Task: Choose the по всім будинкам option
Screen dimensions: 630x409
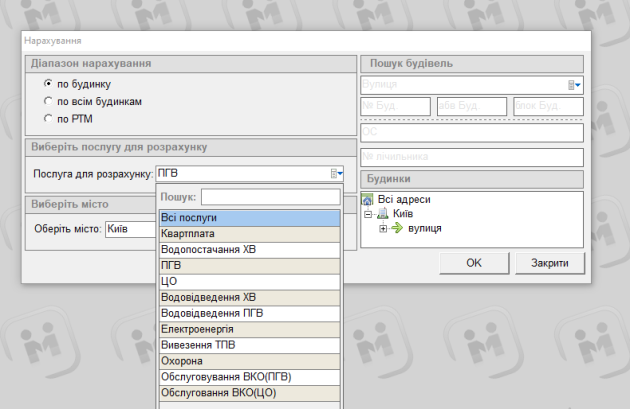Action: click(x=47, y=102)
